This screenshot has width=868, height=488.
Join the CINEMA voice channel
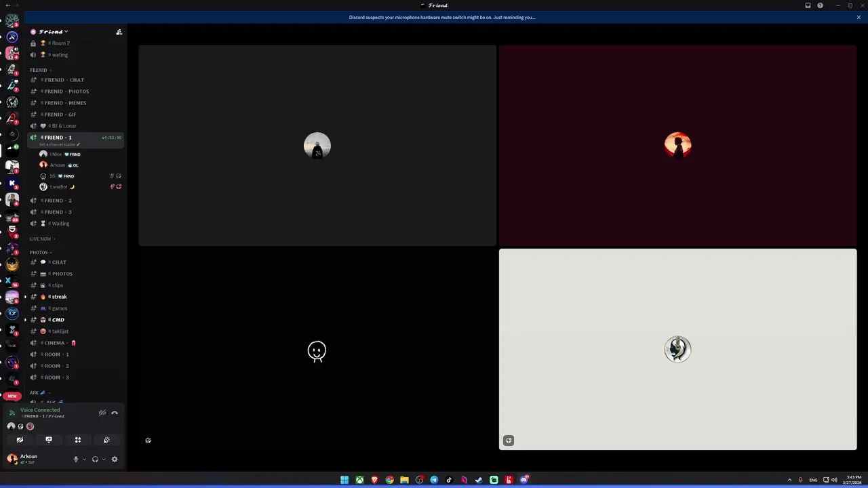[x=75, y=343]
